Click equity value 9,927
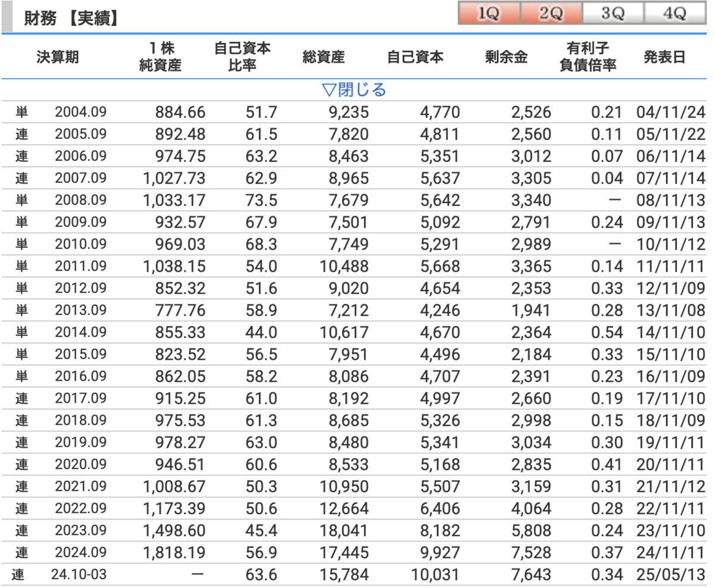This screenshot has width=715, height=588. point(440,553)
